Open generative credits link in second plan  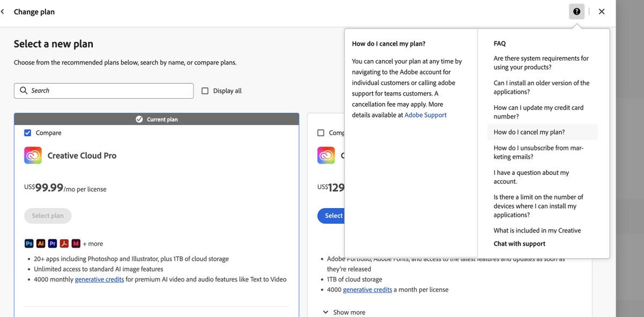tap(368, 289)
